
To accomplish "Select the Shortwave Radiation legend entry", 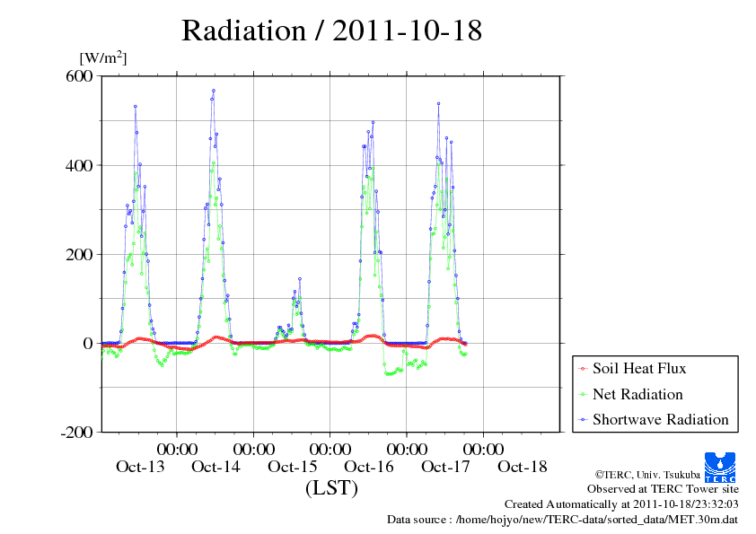I will point(661,420).
